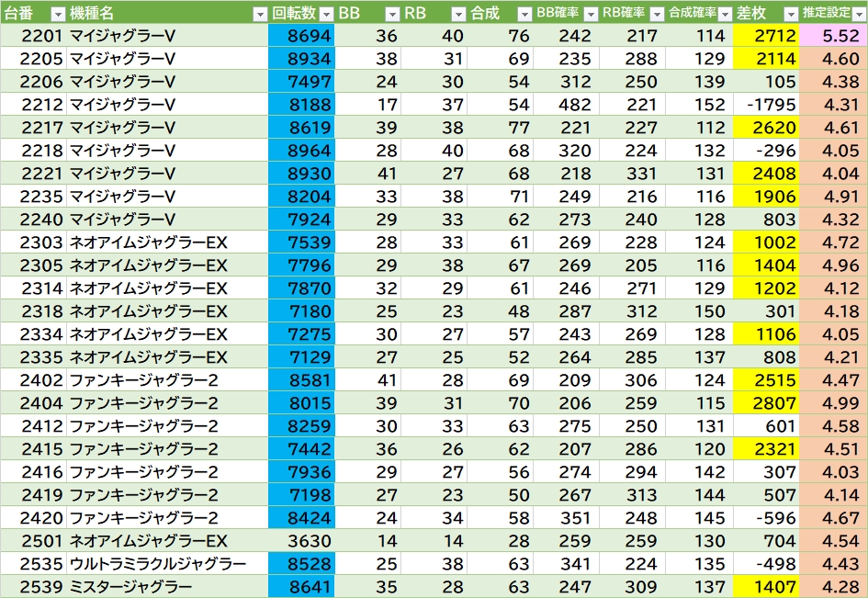Select machine number cell 2303
This screenshot has height=598, width=868.
(x=33, y=242)
